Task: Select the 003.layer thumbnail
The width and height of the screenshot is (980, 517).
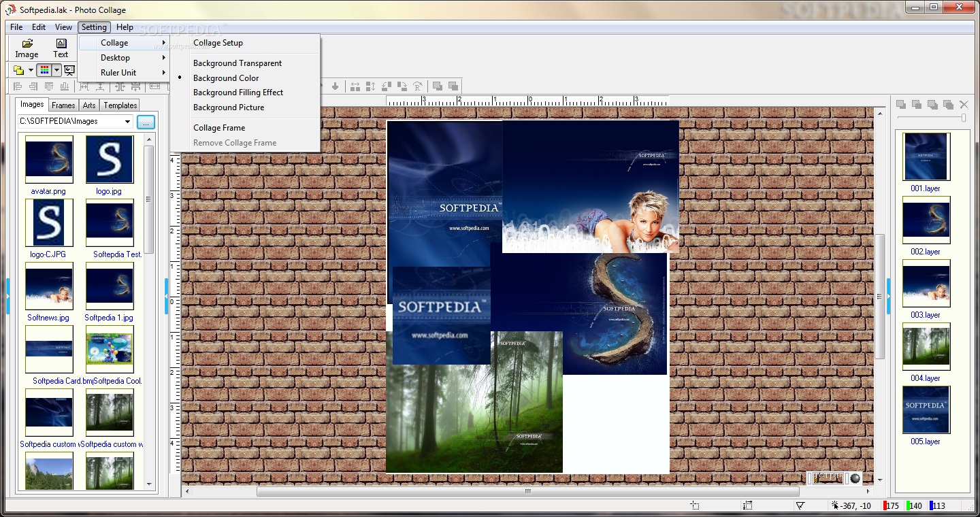Action: pos(926,283)
